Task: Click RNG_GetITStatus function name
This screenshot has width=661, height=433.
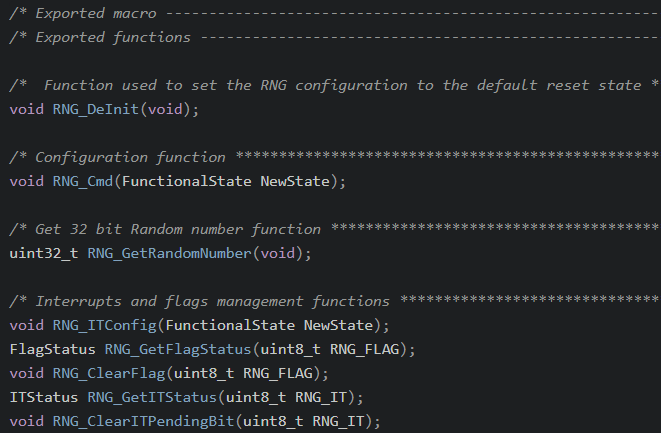Action: pyautogui.click(x=152, y=398)
